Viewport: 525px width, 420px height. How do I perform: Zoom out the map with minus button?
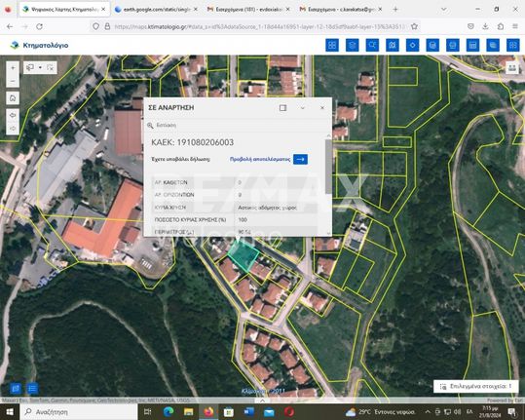click(x=13, y=82)
